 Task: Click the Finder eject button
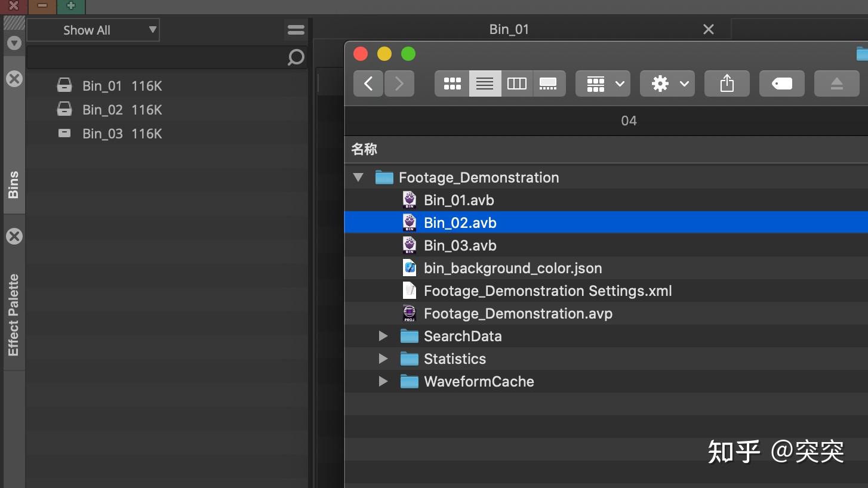[836, 84]
